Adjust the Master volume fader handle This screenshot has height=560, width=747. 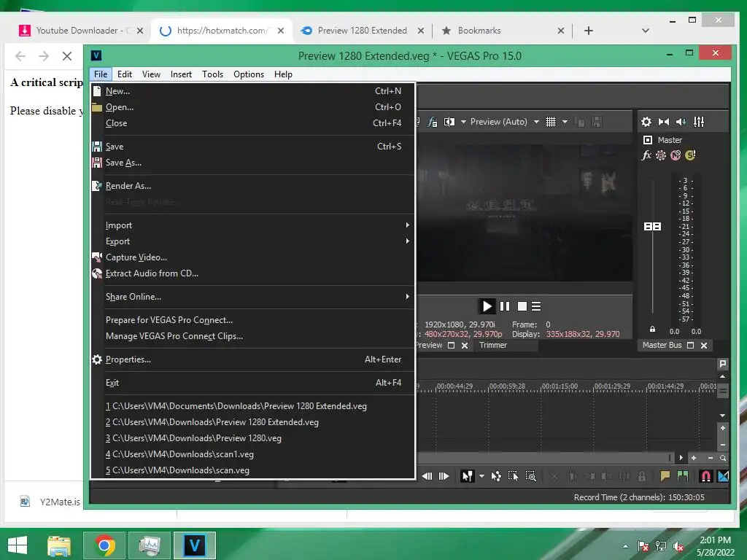point(652,227)
